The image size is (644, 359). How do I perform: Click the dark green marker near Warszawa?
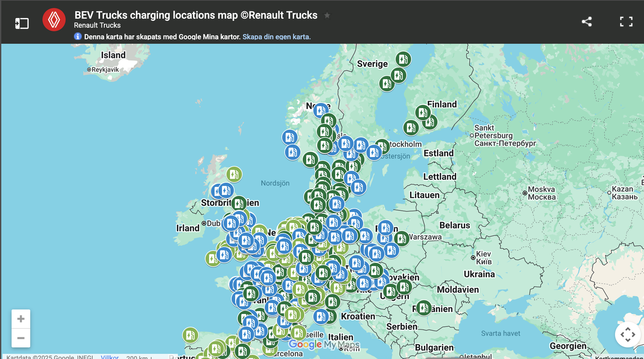tap(401, 238)
